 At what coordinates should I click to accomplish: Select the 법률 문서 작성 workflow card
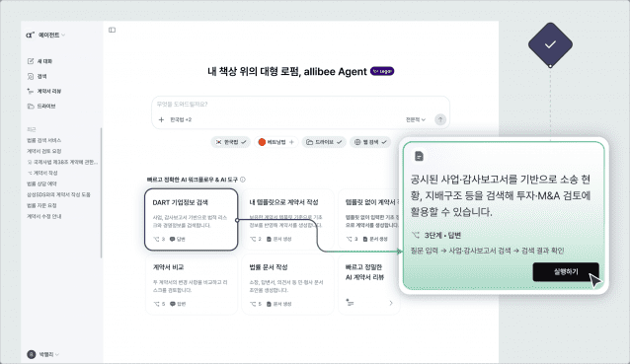pyautogui.click(x=287, y=284)
